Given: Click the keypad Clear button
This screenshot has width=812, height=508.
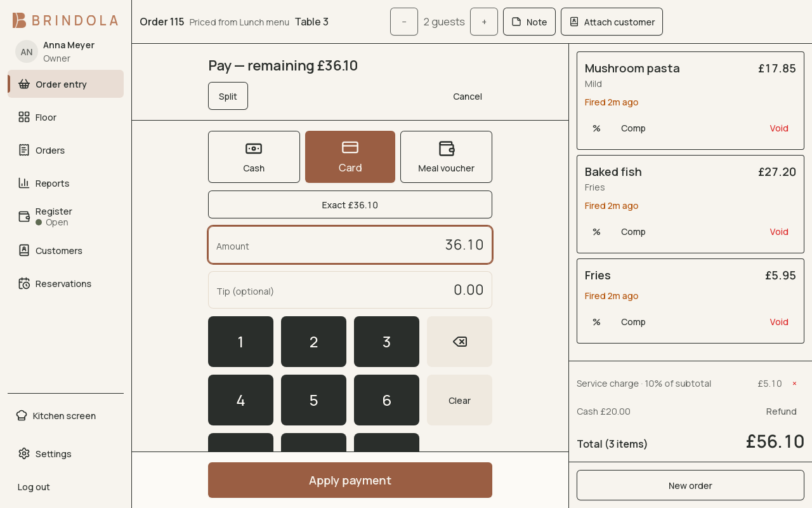Looking at the screenshot, I should 459,400.
